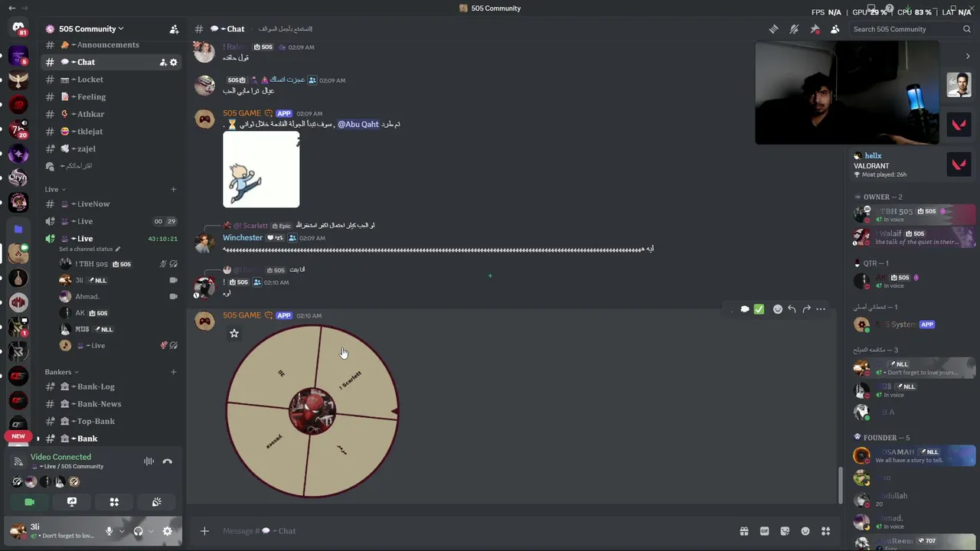Open the soundboard button
The width and height of the screenshot is (980, 551).
pyautogui.click(x=157, y=502)
